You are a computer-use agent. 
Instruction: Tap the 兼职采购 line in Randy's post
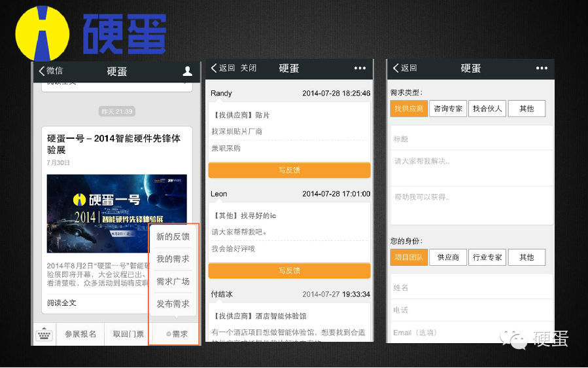coord(226,149)
